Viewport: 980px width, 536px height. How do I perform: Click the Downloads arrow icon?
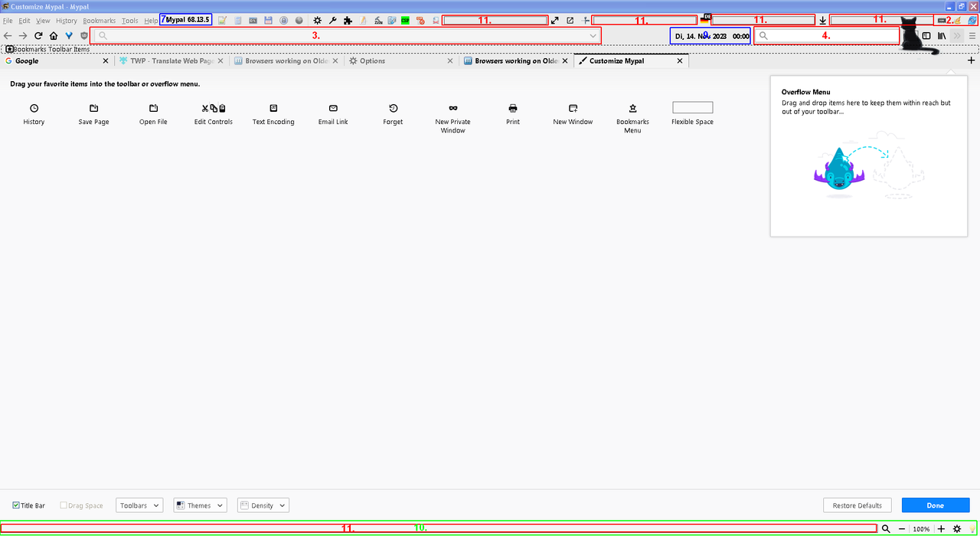822,20
